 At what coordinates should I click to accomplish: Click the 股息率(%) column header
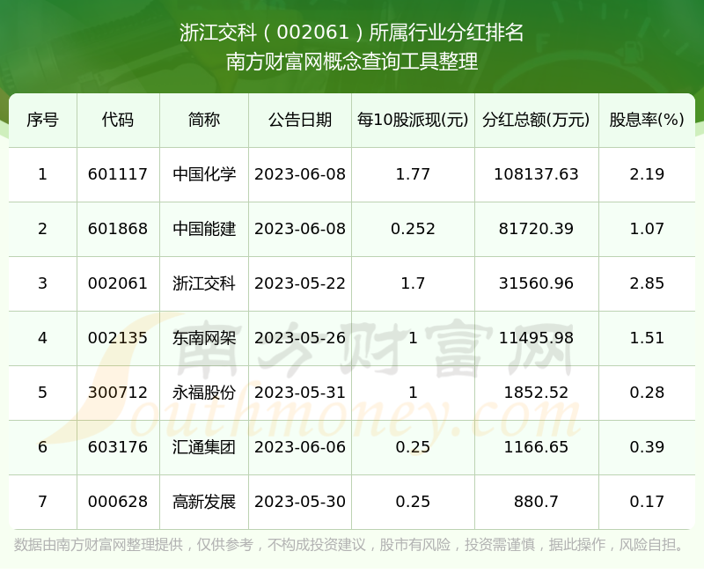(647, 120)
